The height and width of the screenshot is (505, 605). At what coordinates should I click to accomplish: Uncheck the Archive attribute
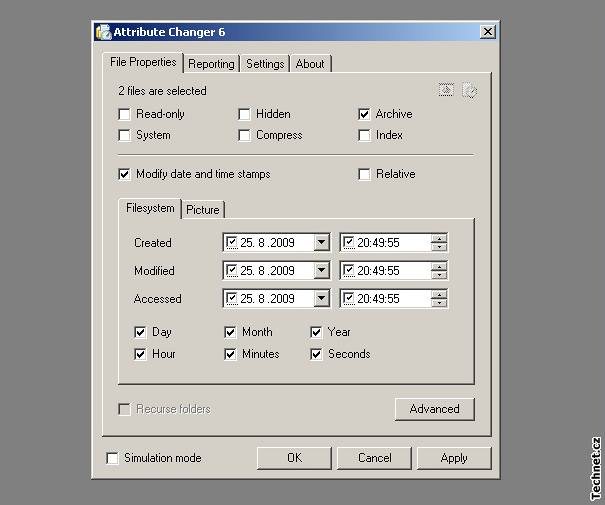pyautogui.click(x=364, y=114)
